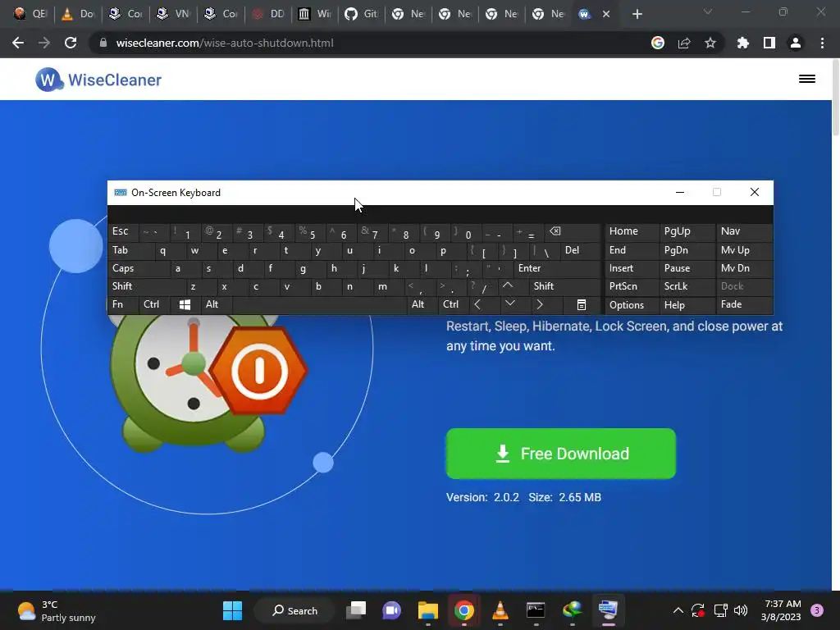Open Windows Start menu
The width and height of the screenshot is (840, 630).
[x=232, y=610]
